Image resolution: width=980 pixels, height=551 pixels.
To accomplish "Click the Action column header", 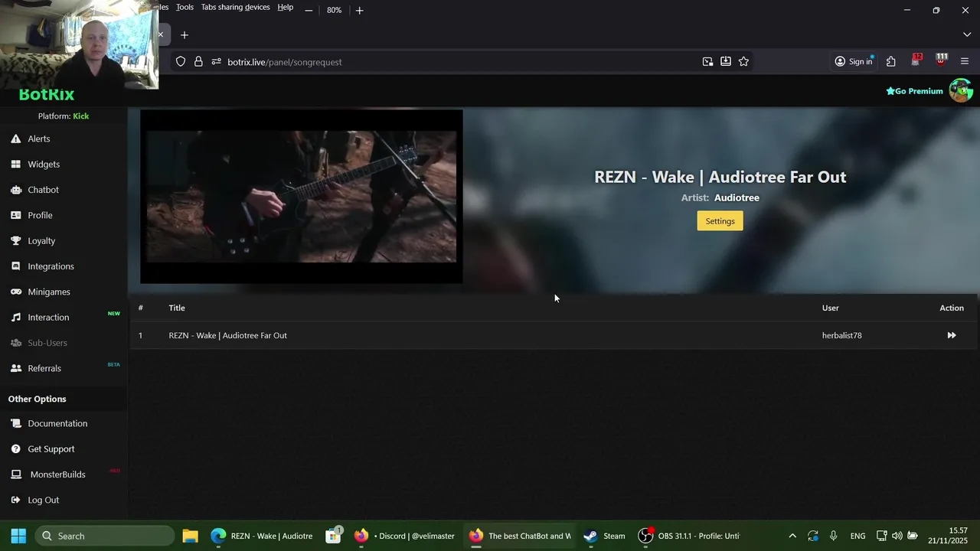I will tap(952, 308).
